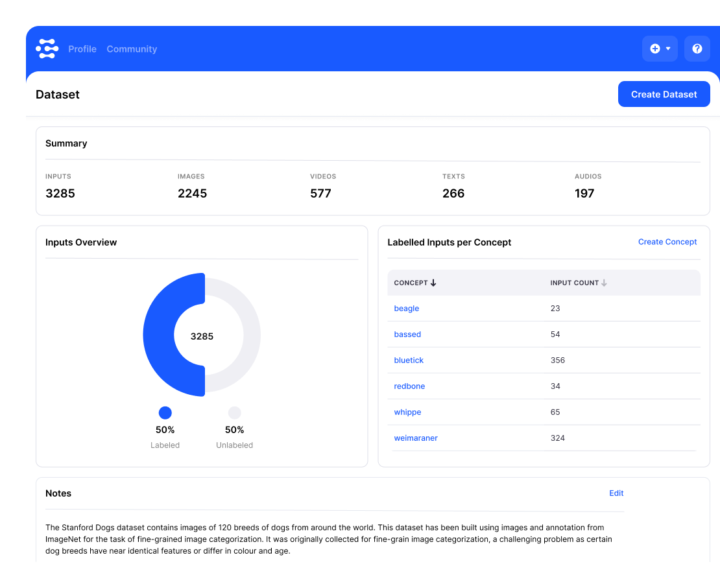Go to the Community menu item

[132, 49]
